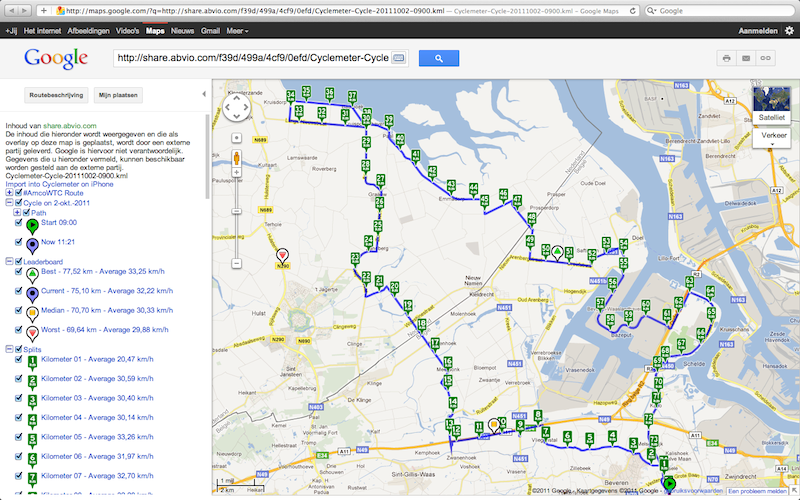Open Nieuws in the Google bar
Image resolution: width=800 pixels, height=500 pixels.
[x=182, y=31]
